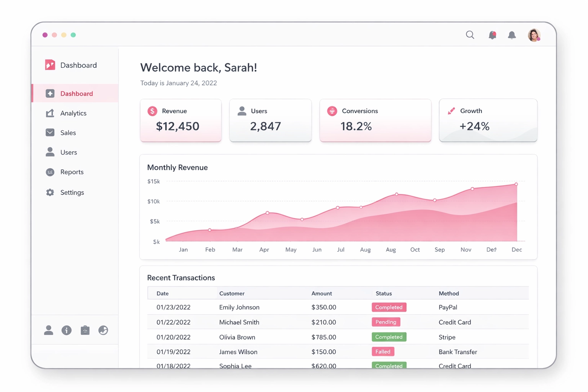Click the plain gray bell icon
This screenshot has width=588, height=392.
[511, 35]
